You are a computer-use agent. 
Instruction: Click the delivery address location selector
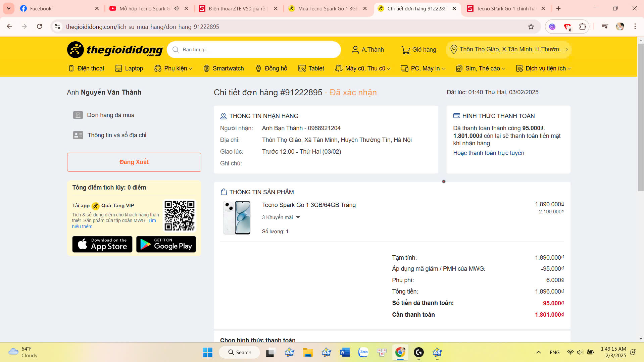pyautogui.click(x=509, y=49)
